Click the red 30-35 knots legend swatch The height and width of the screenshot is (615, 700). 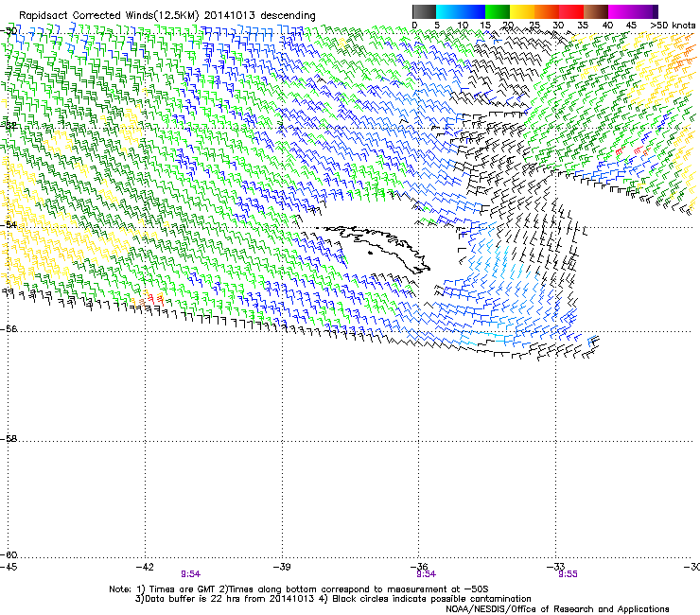[571, 11]
